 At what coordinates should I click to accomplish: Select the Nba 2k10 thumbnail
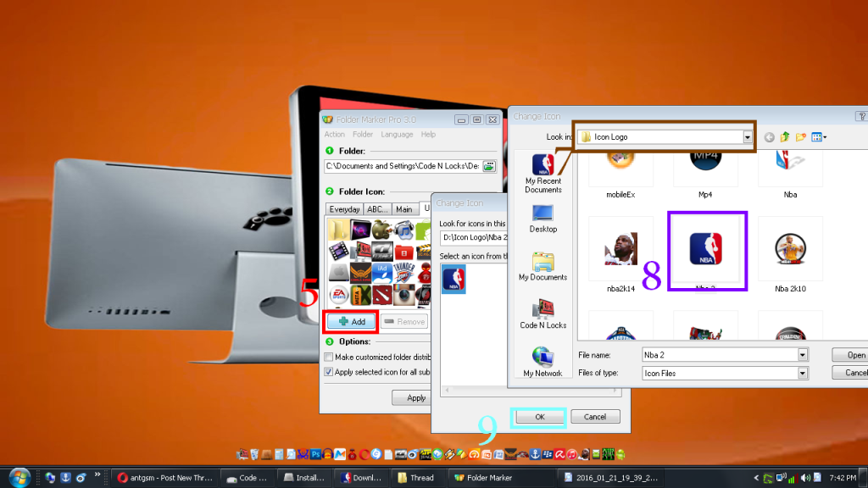pos(790,251)
